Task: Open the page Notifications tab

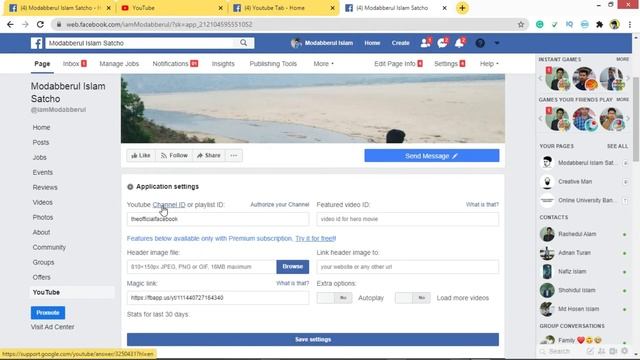Action: tap(175, 64)
